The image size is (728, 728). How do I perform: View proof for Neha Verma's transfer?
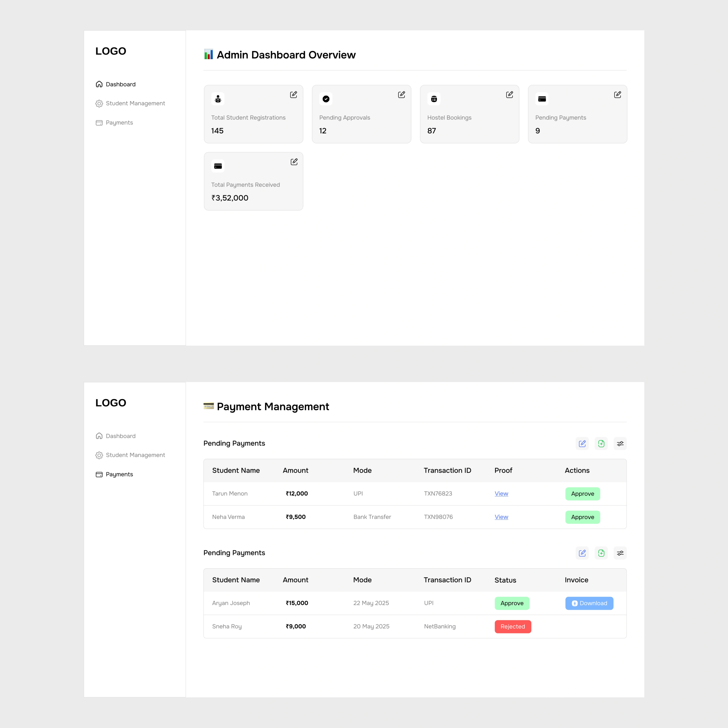click(501, 517)
